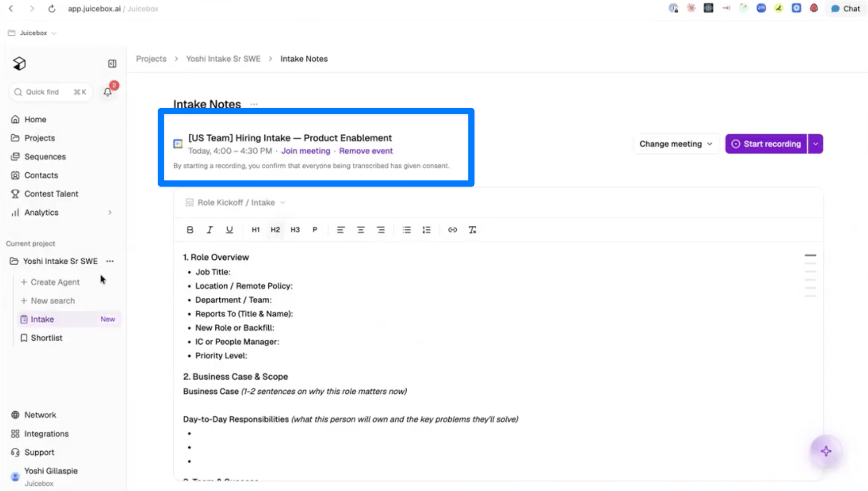Screen dimensions: 868x491
Task: Insert a hyperlink using link icon
Action: (x=452, y=230)
